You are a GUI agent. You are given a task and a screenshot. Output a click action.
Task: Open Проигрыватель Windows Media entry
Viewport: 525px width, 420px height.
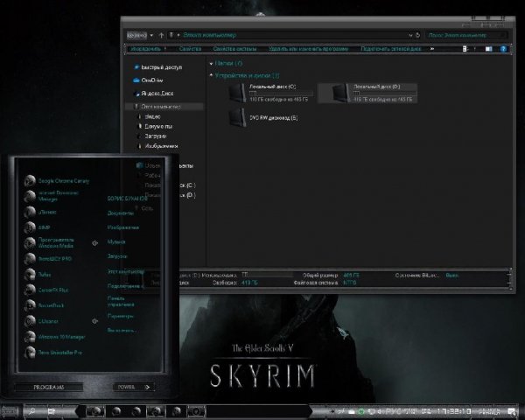point(49,243)
